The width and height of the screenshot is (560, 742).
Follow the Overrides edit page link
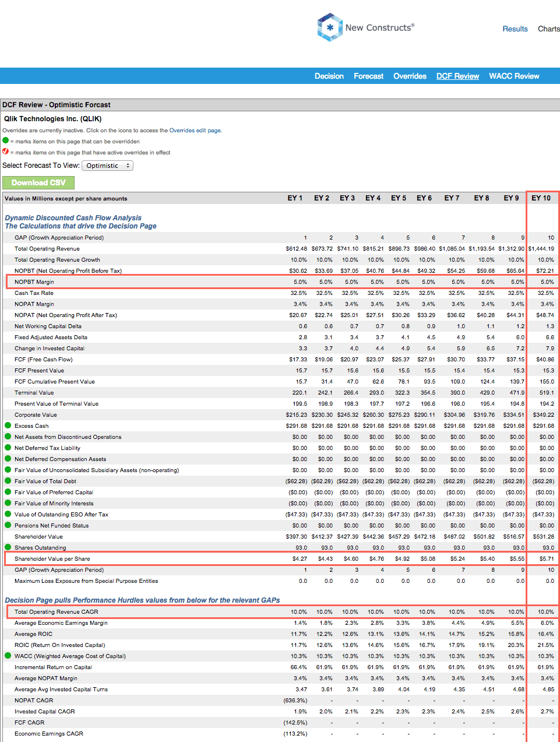(195, 131)
